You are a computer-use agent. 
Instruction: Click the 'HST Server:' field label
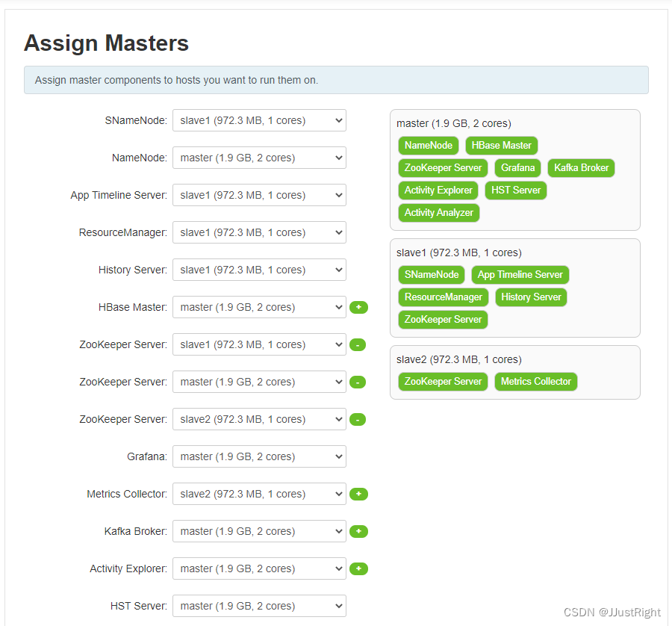(x=138, y=606)
